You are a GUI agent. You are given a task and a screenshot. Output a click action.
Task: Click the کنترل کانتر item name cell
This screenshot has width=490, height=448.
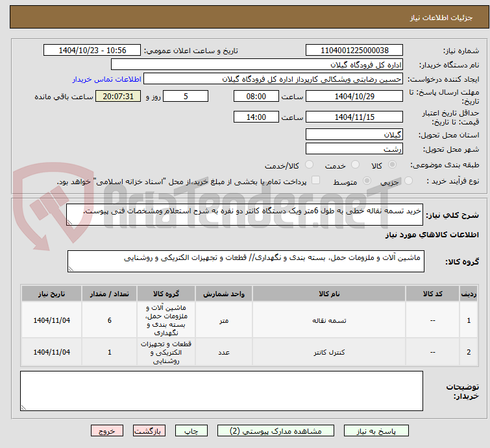click(x=329, y=352)
